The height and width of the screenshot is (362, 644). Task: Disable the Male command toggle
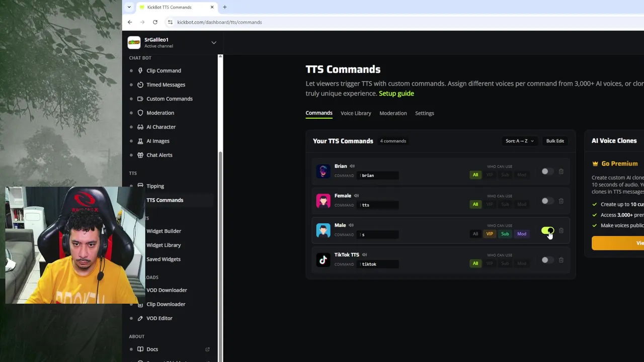pos(547,231)
